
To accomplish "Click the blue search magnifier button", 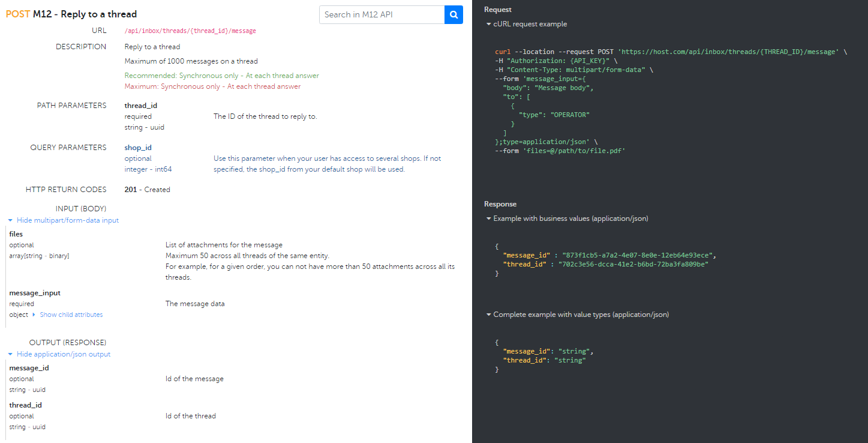I will click(x=453, y=14).
